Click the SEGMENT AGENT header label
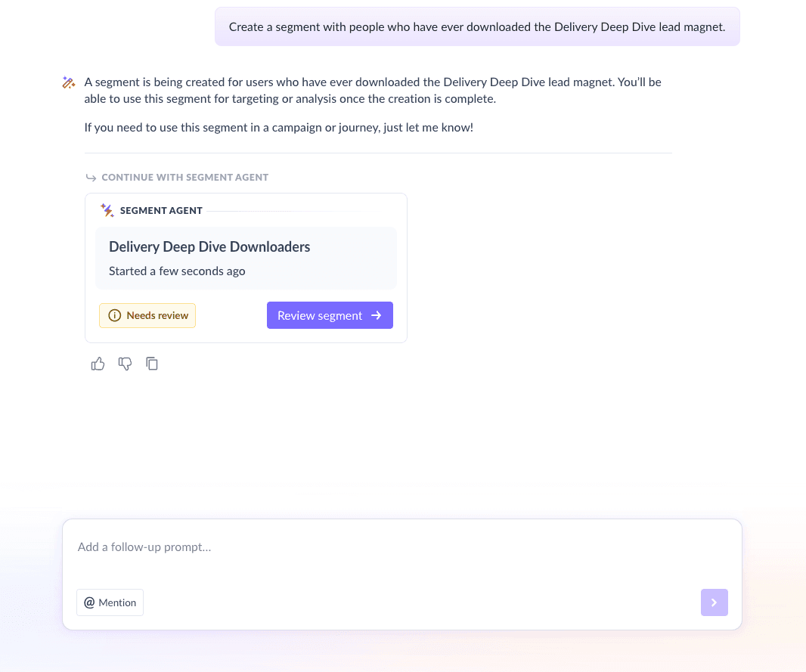The image size is (806, 672). (161, 210)
